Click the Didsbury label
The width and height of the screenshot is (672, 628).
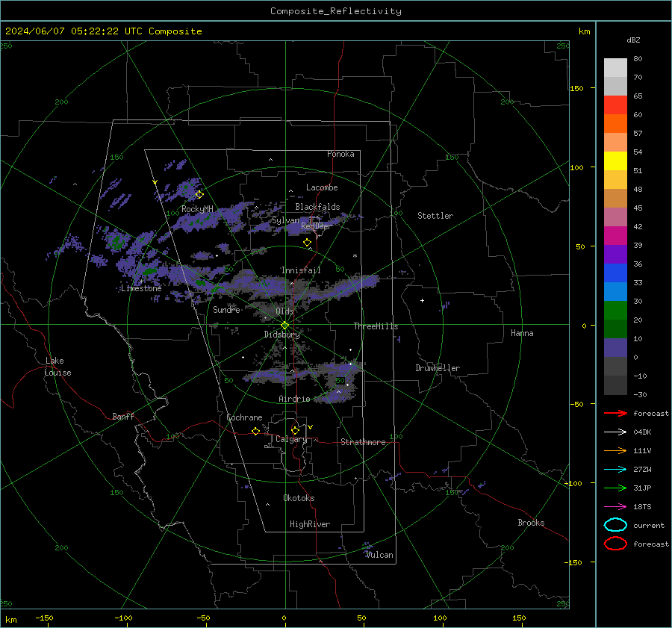tap(281, 335)
